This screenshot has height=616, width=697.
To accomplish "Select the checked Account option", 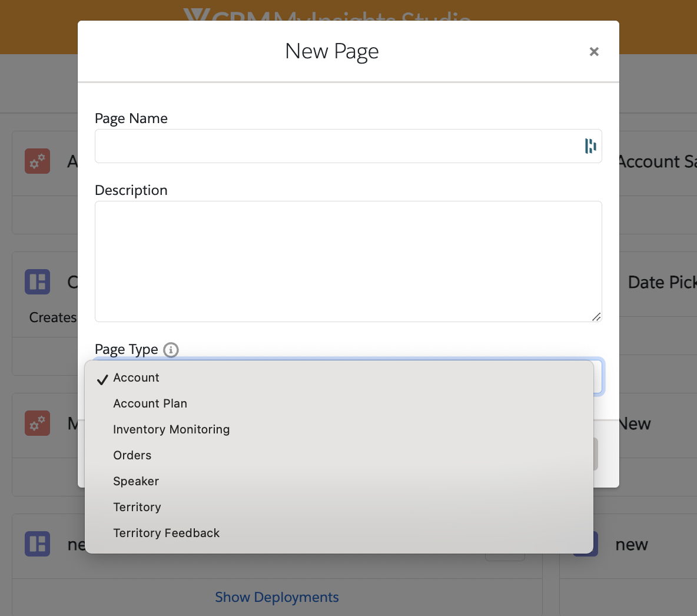I will tap(136, 378).
